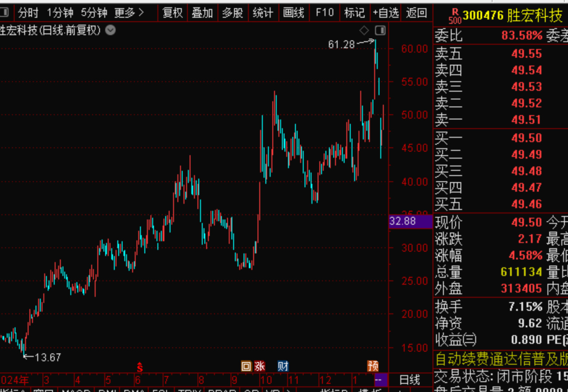
Task: Click the 外盘 value 313405
Action: tap(521, 289)
